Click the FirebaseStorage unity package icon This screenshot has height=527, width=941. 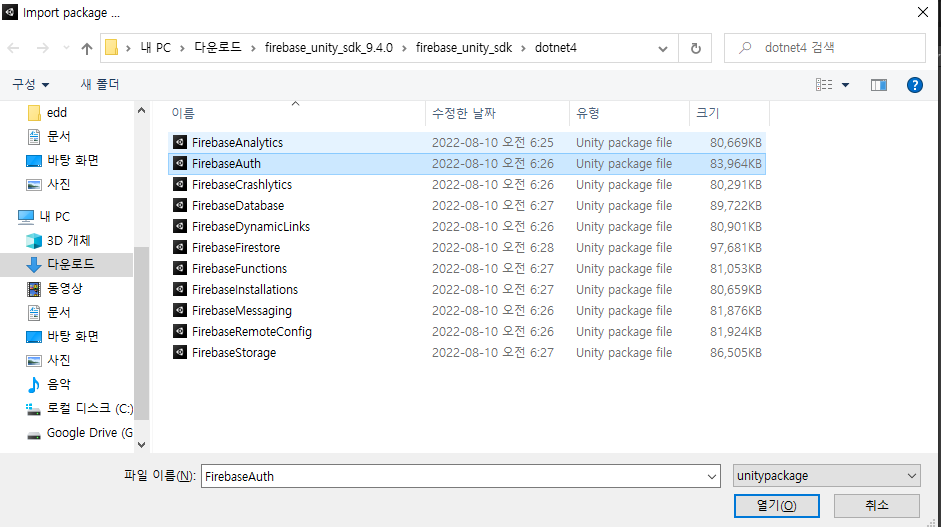pyautogui.click(x=179, y=352)
